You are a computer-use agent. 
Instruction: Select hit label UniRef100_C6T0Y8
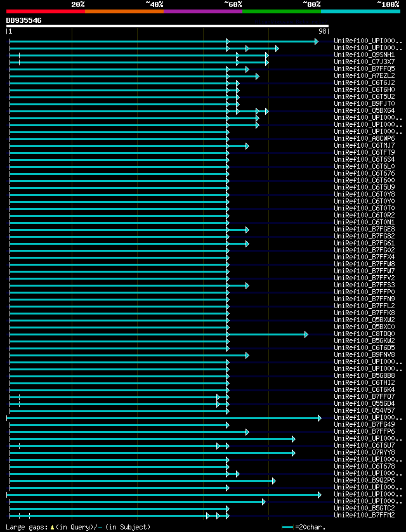click(x=364, y=195)
